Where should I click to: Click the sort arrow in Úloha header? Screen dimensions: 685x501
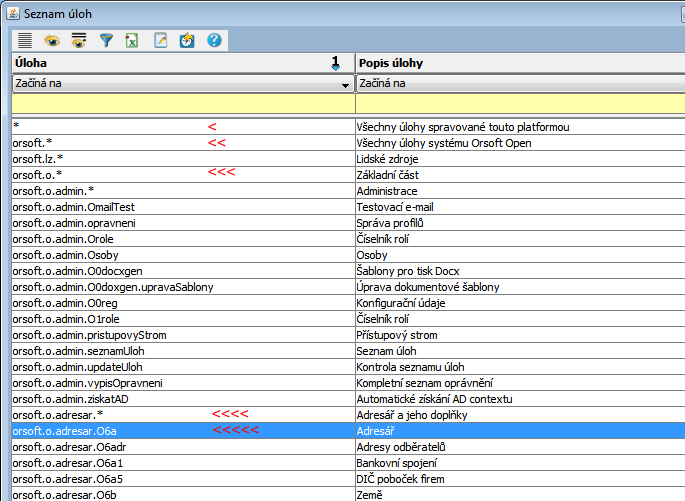click(336, 63)
